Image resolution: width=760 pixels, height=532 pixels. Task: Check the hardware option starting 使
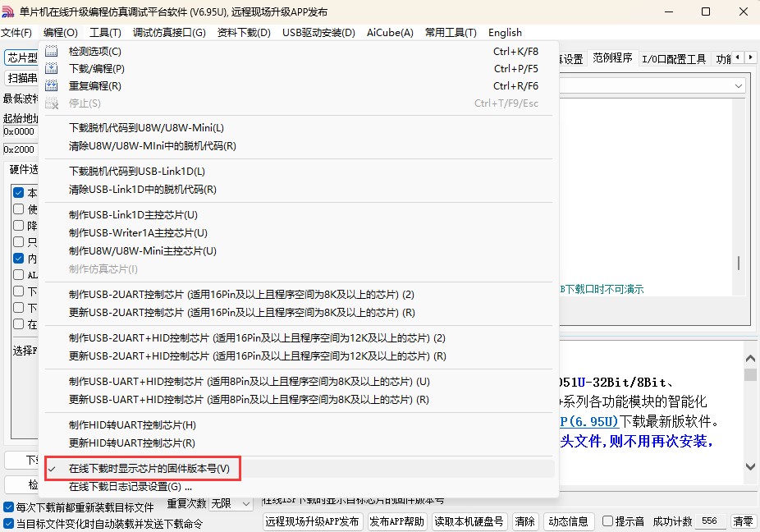[18, 209]
